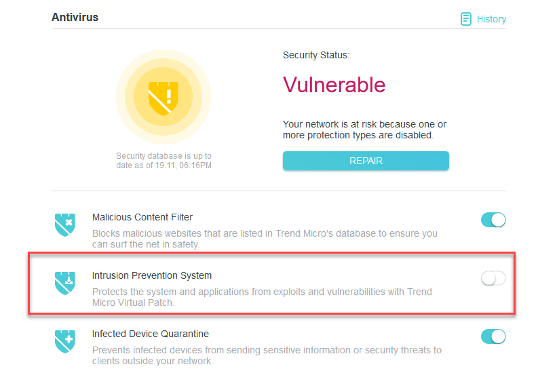Enable the Intrusion Prevention System toggle
Screen dimensions: 538x392
[493, 278]
